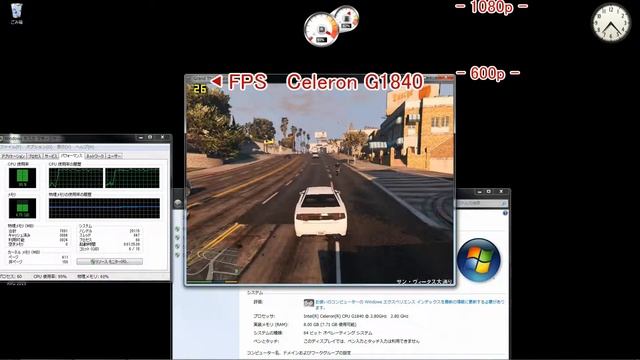Click the Intel(R) Celeron(R) CPU G1840 processor text
The width and height of the screenshot is (640, 360).
(x=356, y=316)
